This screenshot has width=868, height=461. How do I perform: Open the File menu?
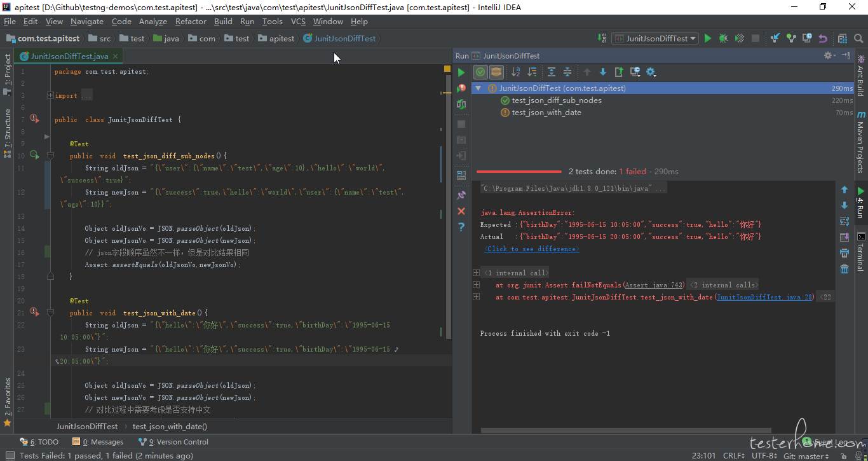click(x=10, y=21)
